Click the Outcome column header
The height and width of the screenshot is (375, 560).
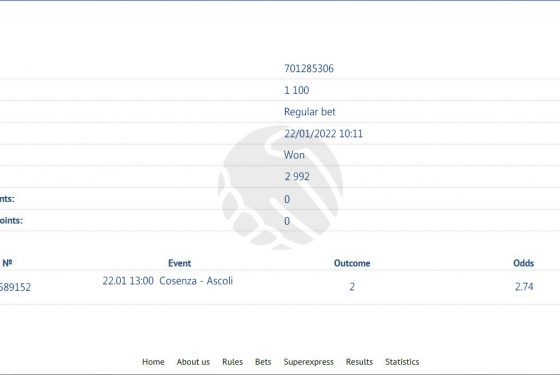352,263
